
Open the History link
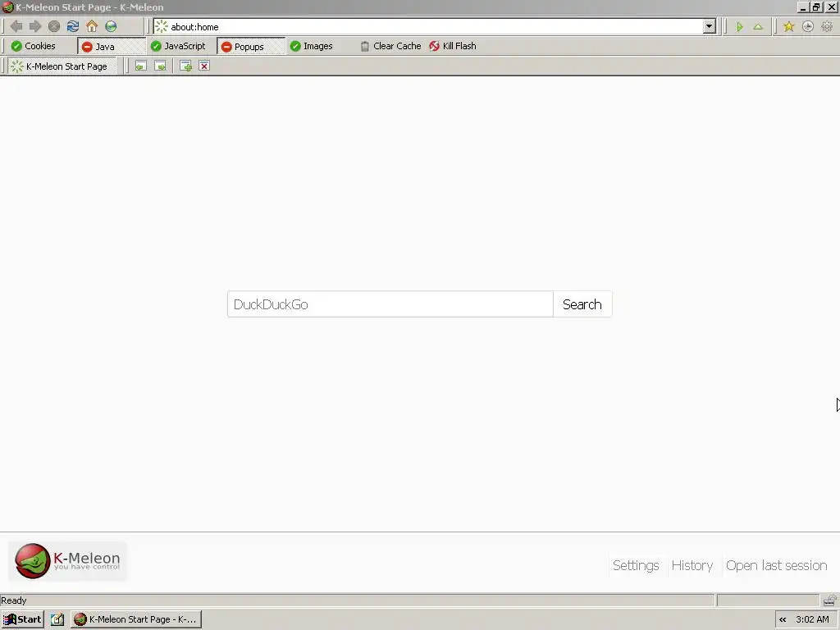(x=692, y=565)
